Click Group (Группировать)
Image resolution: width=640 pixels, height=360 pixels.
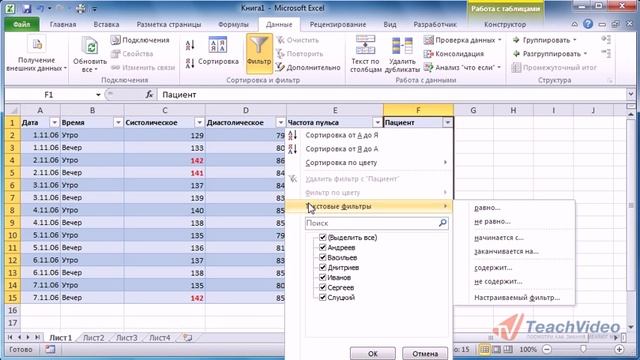pos(544,40)
